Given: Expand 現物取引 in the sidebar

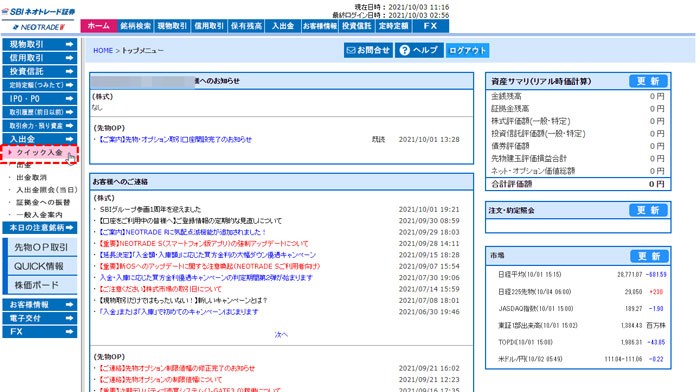Looking at the screenshot, I should coord(40,44).
